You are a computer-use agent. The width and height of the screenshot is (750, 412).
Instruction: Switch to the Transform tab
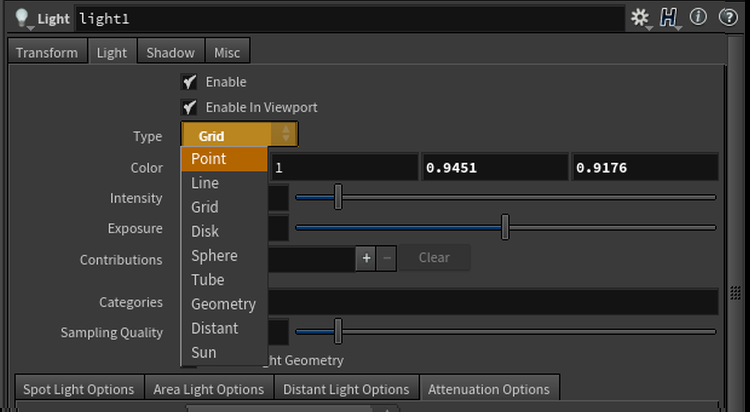click(x=47, y=52)
